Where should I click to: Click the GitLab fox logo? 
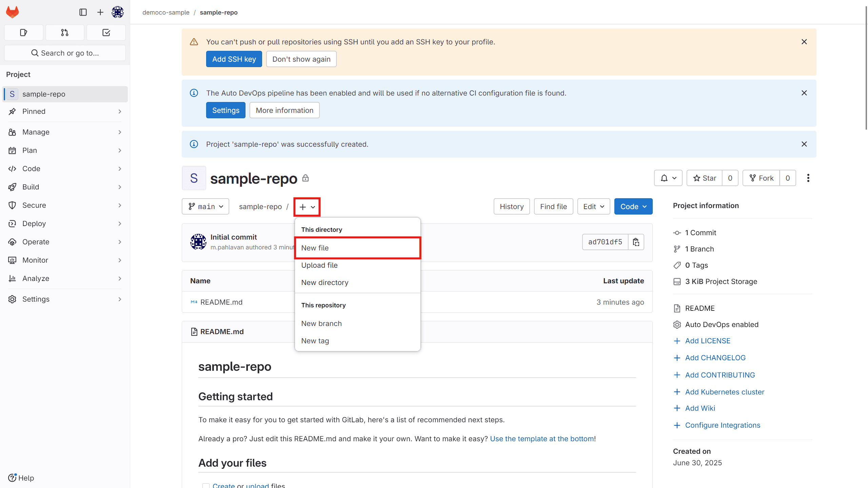tap(13, 12)
